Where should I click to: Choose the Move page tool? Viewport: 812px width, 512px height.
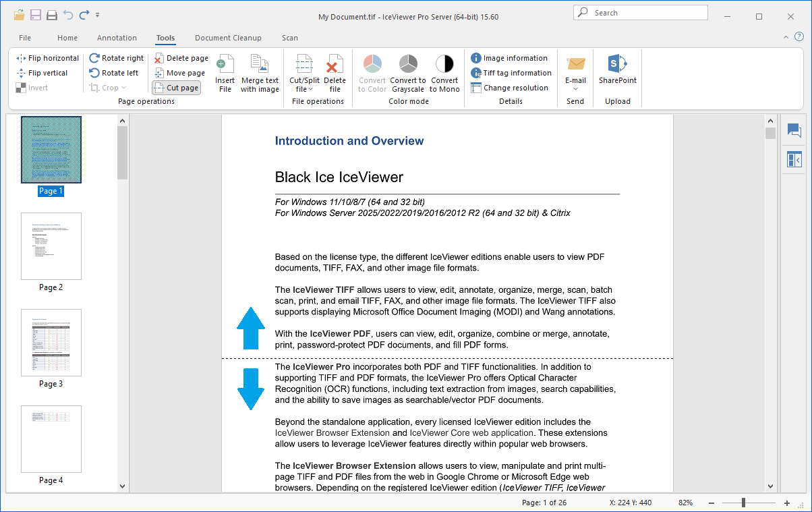(179, 73)
